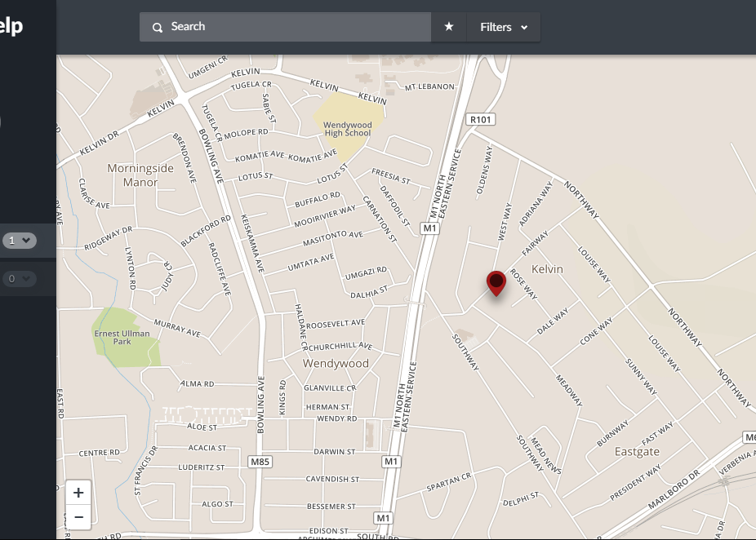Click the MURRAY AVE street label
The height and width of the screenshot is (540, 756).
pyautogui.click(x=177, y=328)
